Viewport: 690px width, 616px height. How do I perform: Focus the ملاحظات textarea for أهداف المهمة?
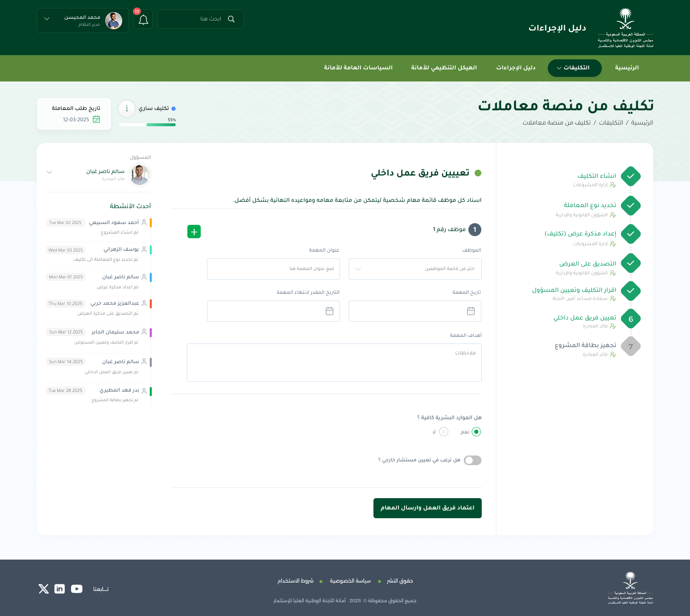(334, 363)
